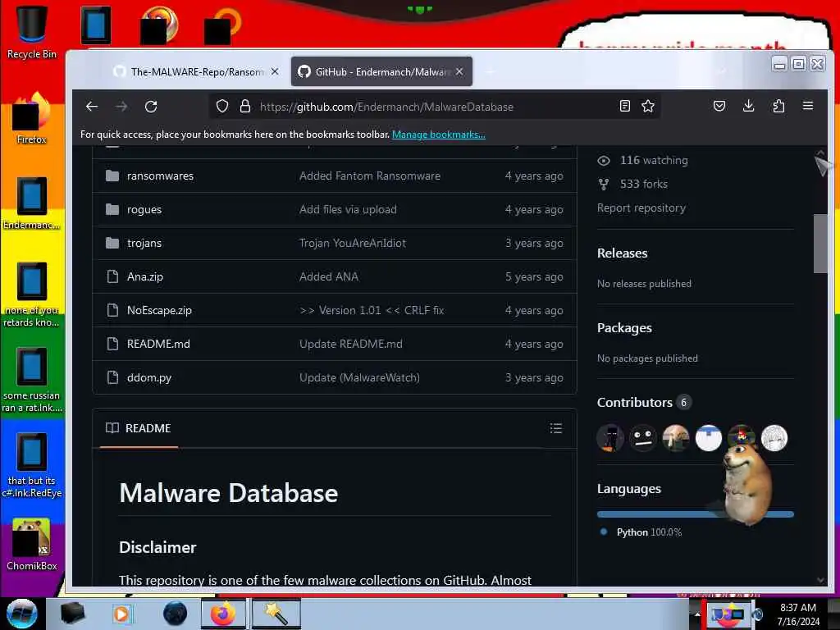Viewport: 840px width, 630px height.
Task: Open the rogues folder
Action: point(144,209)
